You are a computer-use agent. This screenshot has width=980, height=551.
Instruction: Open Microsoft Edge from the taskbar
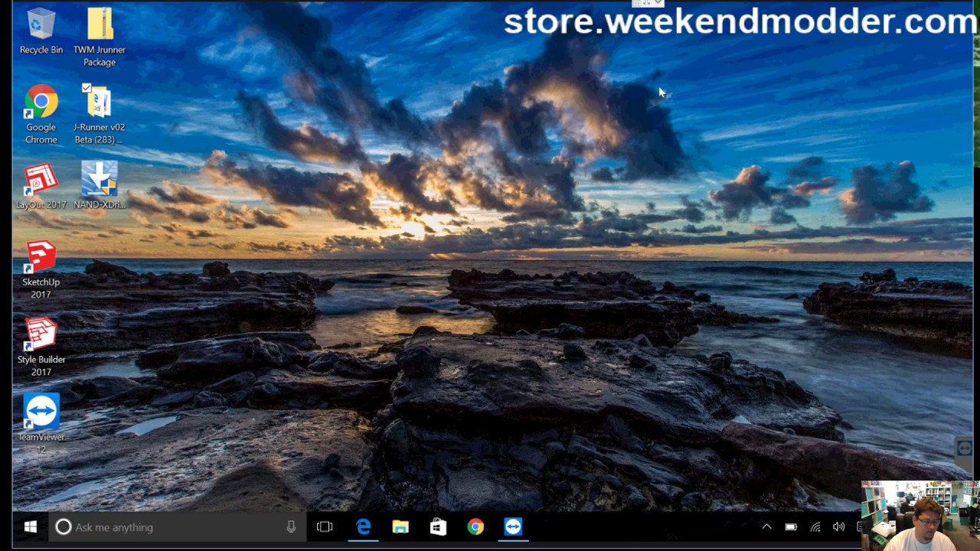coord(363,527)
